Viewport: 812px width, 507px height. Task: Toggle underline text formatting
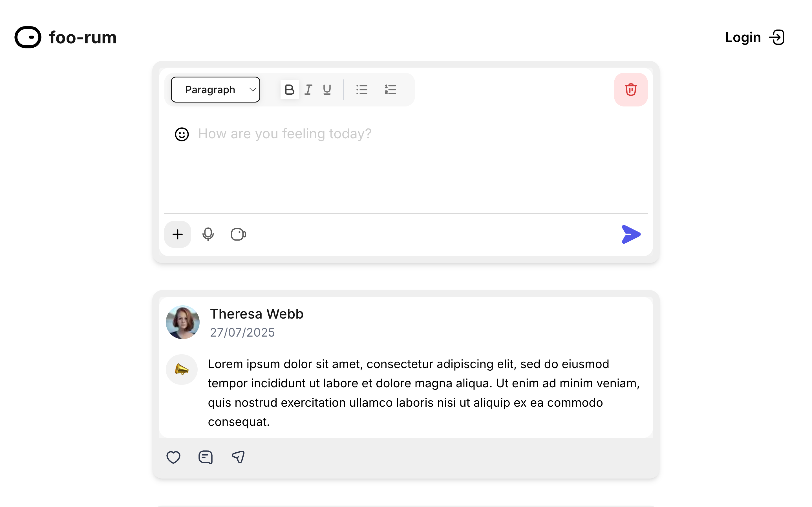pyautogui.click(x=327, y=90)
